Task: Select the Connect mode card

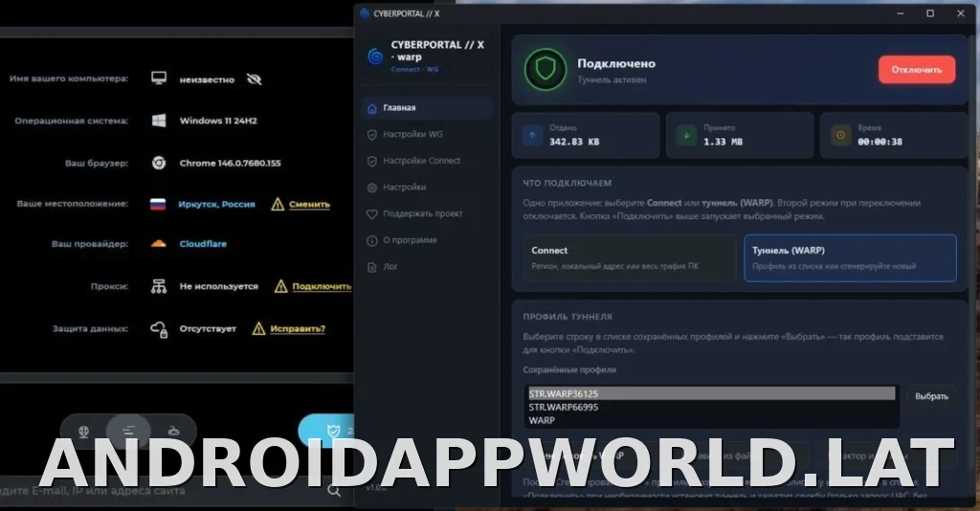Action: (630, 258)
